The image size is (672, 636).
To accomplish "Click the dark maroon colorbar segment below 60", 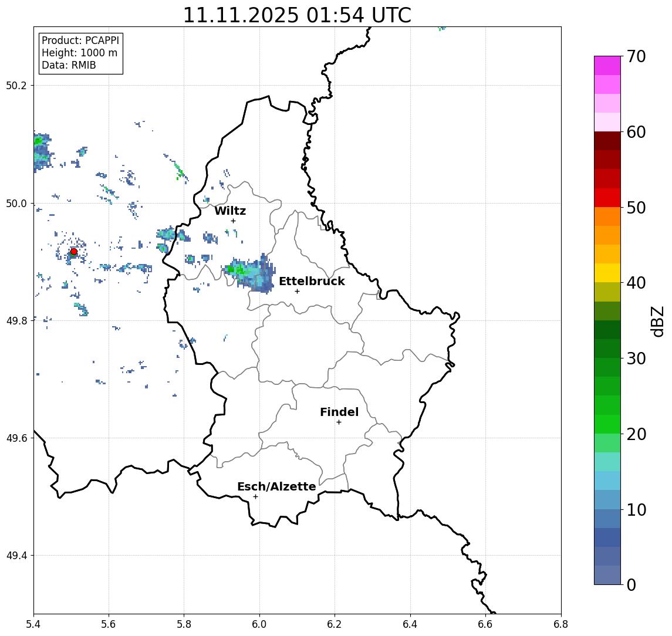I will [607, 141].
